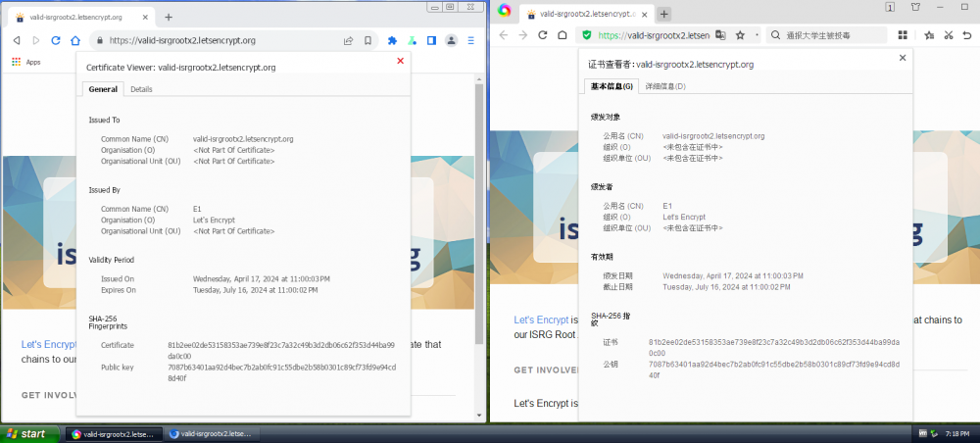Image resolution: width=980 pixels, height=443 pixels.
Task: Open the left browser main menu
Action: pyautogui.click(x=471, y=40)
